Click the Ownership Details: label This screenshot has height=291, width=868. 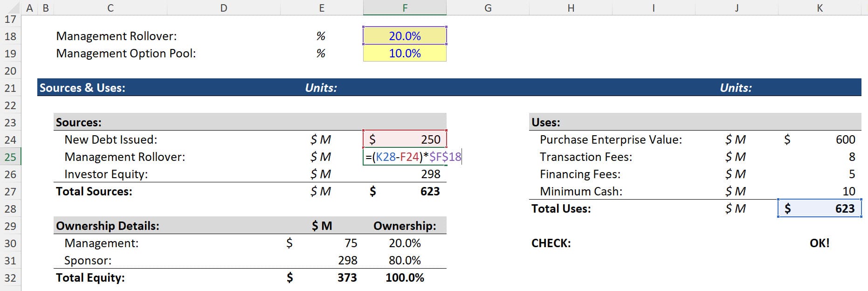[x=108, y=226]
